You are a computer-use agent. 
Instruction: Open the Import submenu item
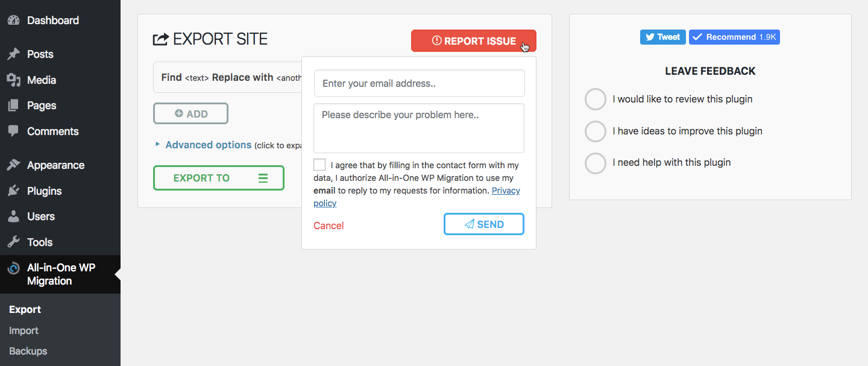pos(24,330)
